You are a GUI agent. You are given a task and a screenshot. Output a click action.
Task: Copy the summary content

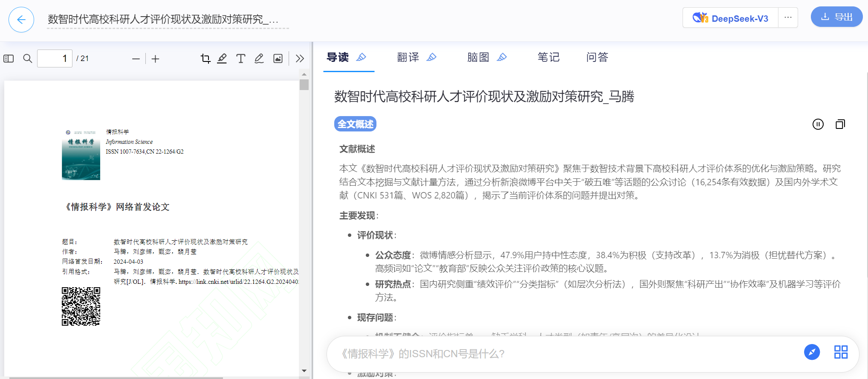pyautogui.click(x=840, y=124)
